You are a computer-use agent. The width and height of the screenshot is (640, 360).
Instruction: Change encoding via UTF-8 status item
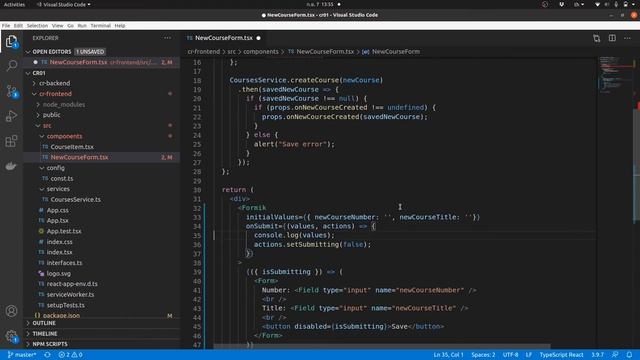tap(510, 355)
